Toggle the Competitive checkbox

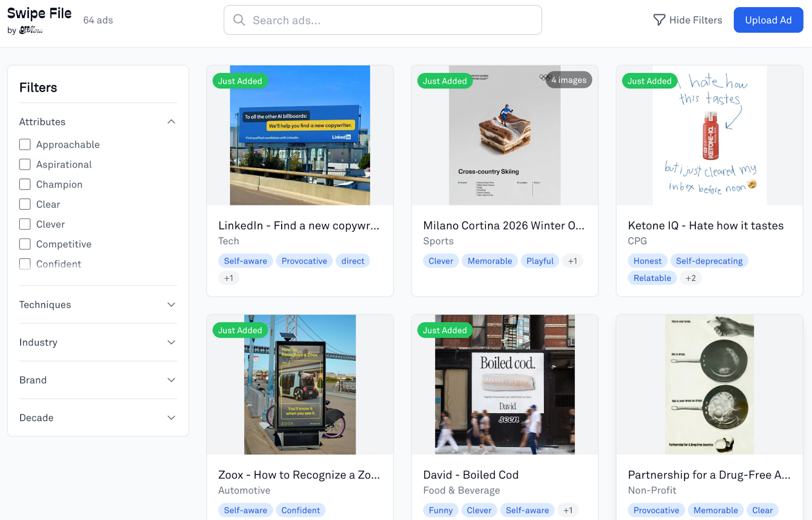point(25,244)
